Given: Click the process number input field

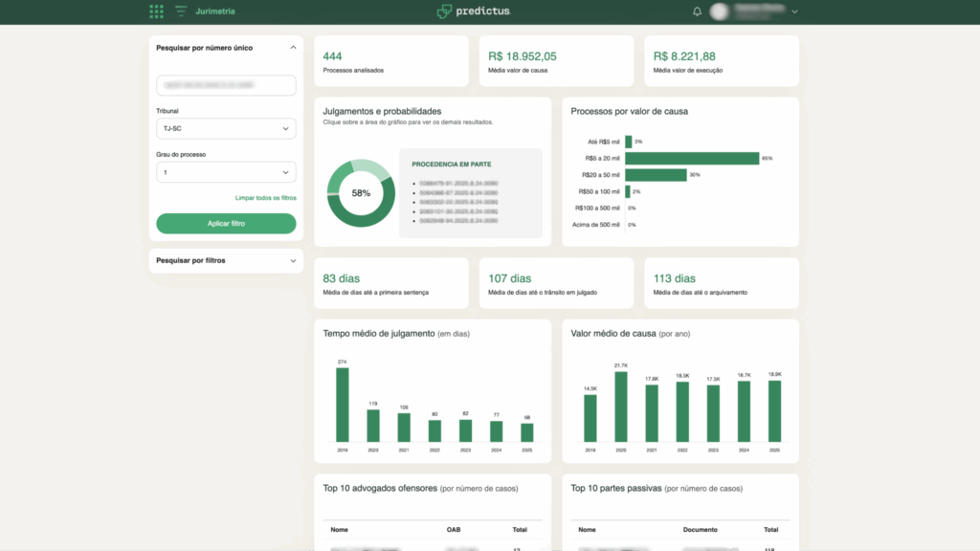Looking at the screenshot, I should point(226,86).
